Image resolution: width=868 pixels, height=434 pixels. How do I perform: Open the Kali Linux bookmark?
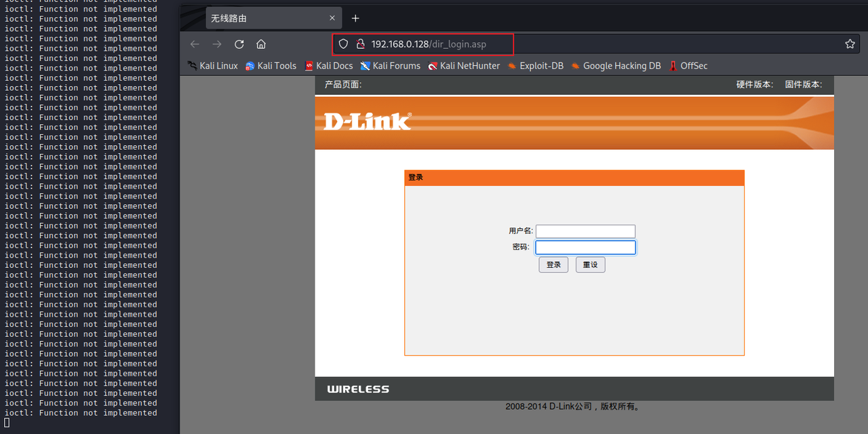212,66
